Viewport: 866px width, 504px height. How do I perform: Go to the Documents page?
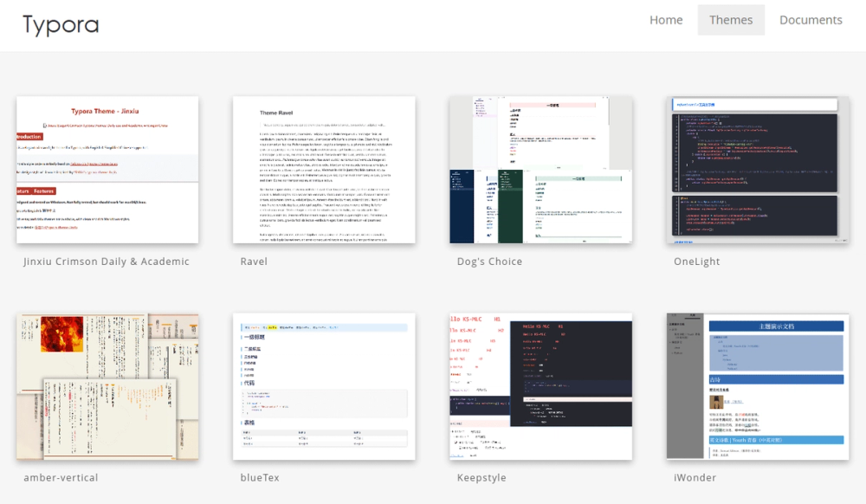(x=811, y=20)
